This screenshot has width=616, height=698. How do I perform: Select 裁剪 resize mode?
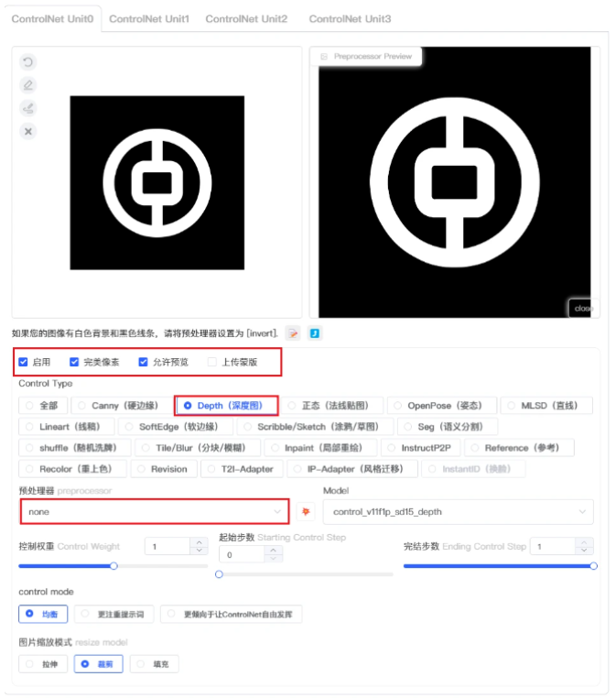click(98, 664)
